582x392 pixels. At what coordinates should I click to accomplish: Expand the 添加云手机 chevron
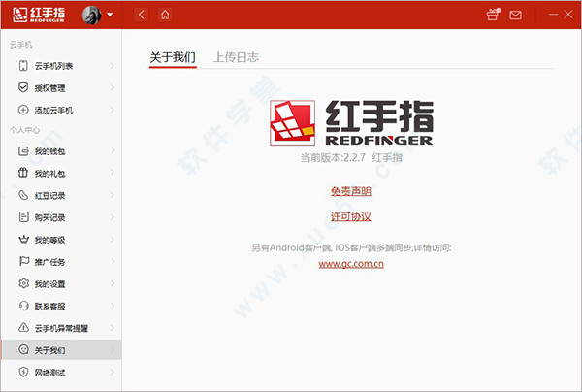[x=113, y=110]
